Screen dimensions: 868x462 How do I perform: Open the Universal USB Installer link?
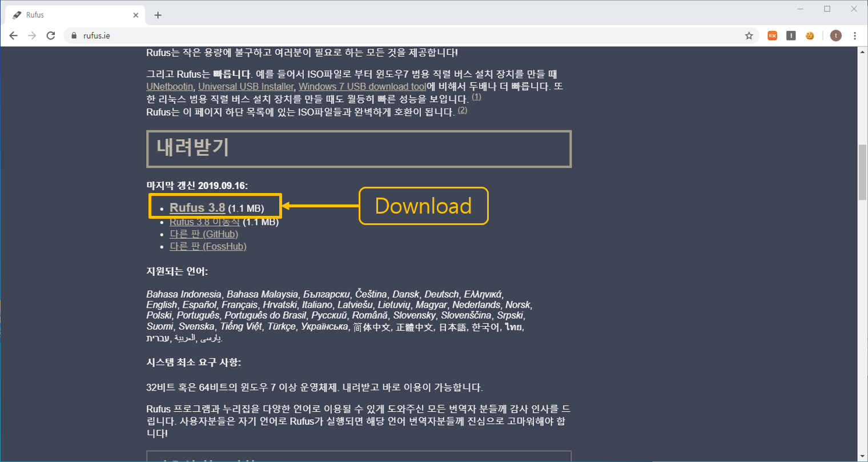pyautogui.click(x=246, y=87)
